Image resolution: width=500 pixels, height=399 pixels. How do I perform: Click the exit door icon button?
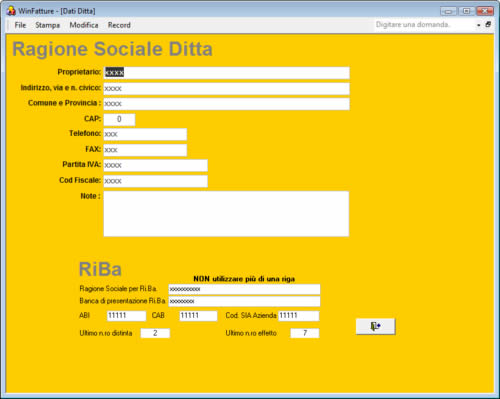click(375, 326)
